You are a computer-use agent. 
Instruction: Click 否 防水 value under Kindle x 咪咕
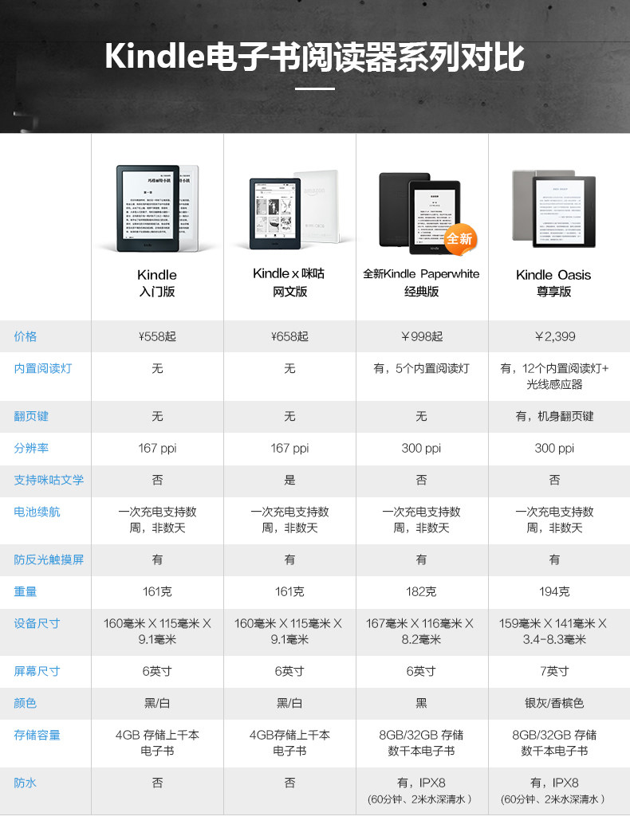click(289, 783)
